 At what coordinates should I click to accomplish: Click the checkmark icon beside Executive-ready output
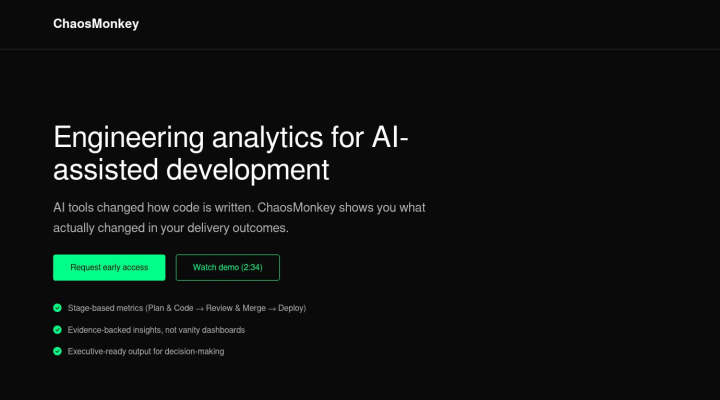click(x=57, y=351)
